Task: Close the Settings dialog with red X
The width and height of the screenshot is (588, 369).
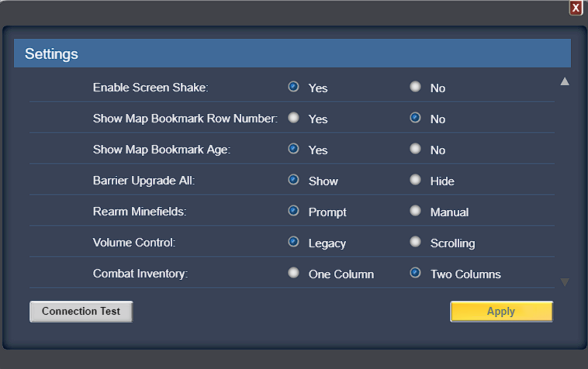Action: click(x=576, y=8)
